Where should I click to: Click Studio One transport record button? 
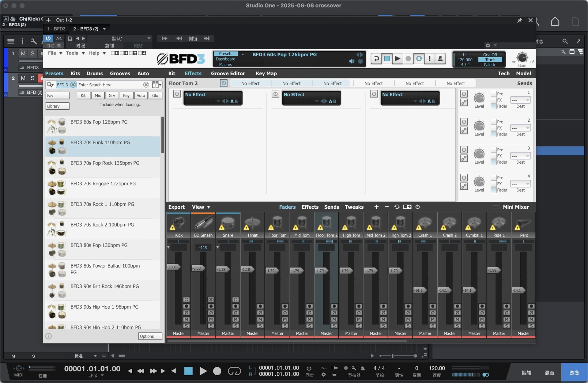(x=217, y=371)
